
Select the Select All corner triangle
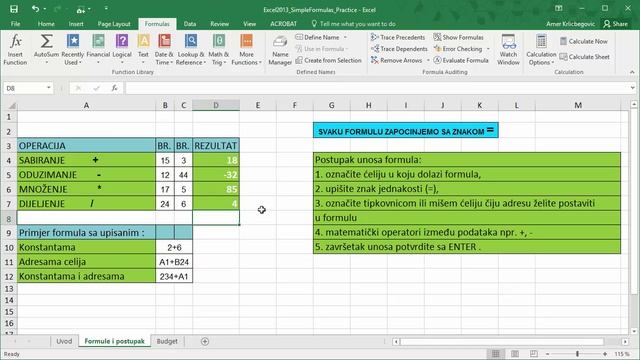[x=11, y=105]
